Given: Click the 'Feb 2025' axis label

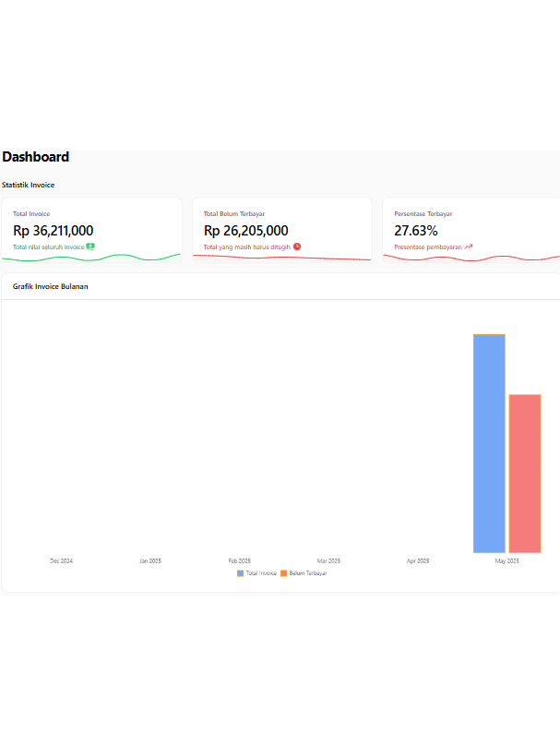Looking at the screenshot, I should click(239, 560).
